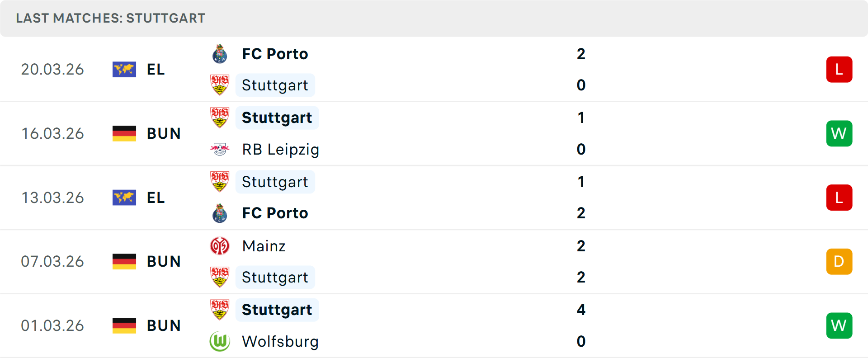Click the yellow D badge for the Mainz draw
The image size is (868, 358).
coord(839,261)
